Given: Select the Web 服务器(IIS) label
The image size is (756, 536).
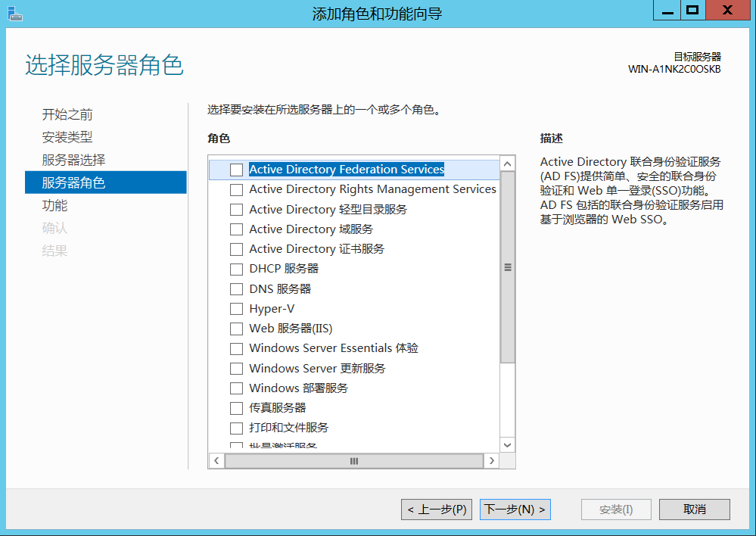Looking at the screenshot, I should pyautogui.click(x=291, y=329).
